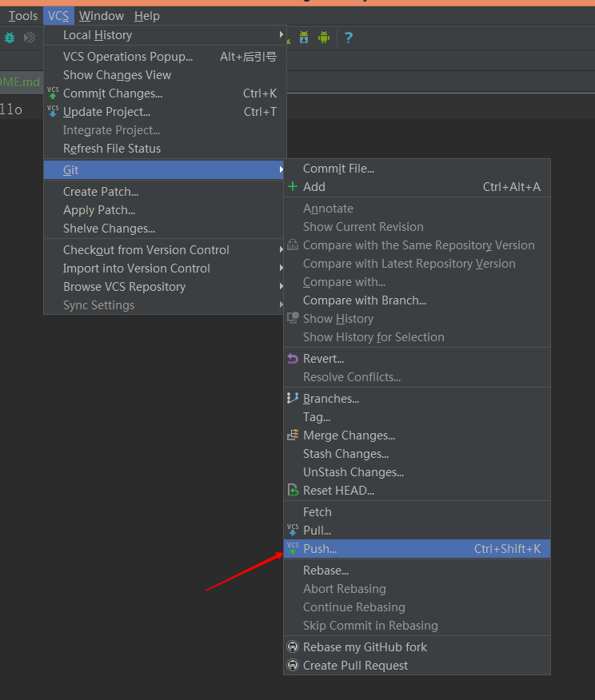
Task: Select Annotate in Git submenu
Action: 417,209
